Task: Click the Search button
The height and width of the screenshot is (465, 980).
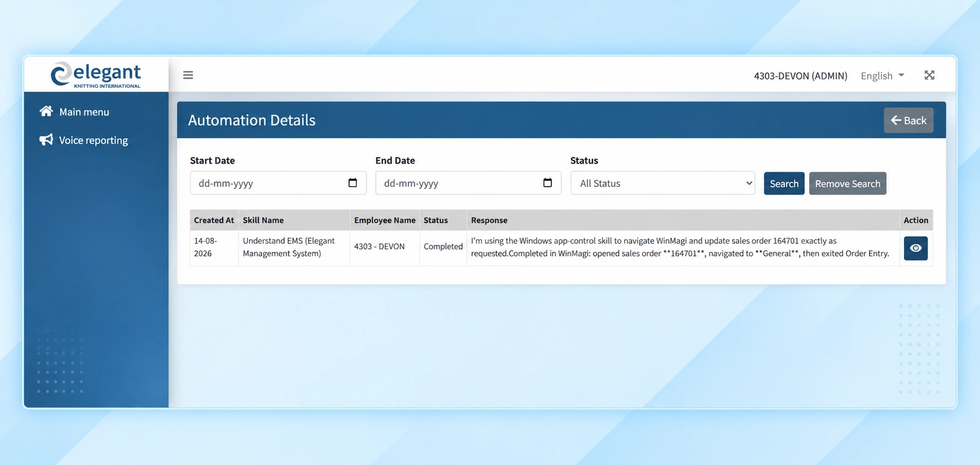Action: pyautogui.click(x=784, y=184)
